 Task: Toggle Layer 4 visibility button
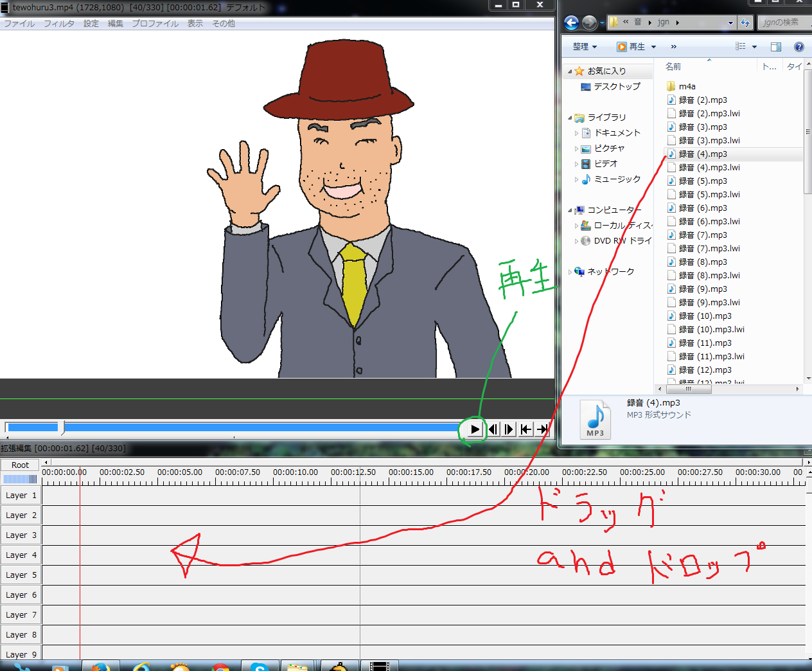[21, 555]
